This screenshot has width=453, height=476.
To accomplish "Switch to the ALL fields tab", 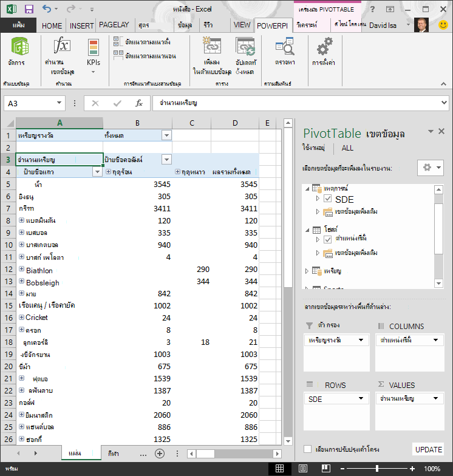I will tap(347, 148).
